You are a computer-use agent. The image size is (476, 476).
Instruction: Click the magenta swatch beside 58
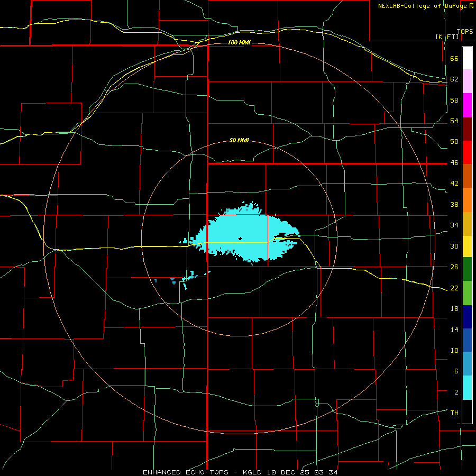[x=467, y=105]
